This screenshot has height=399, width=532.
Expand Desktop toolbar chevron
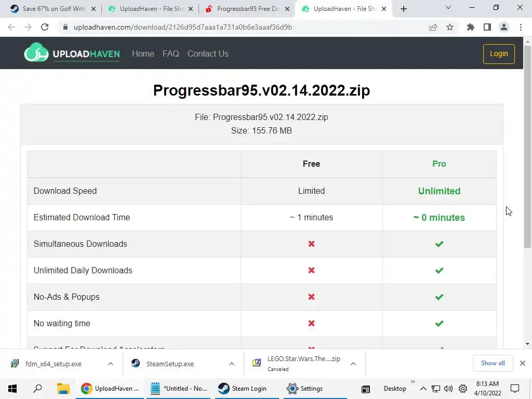[413, 382]
